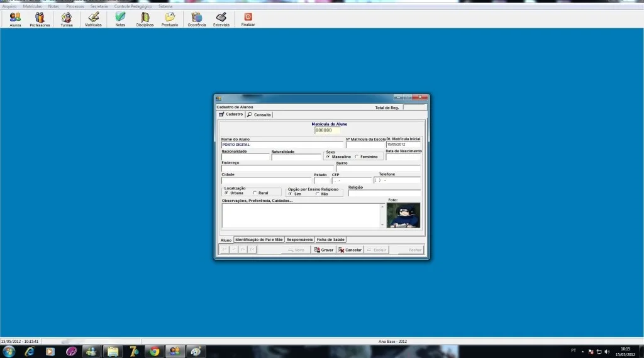Open the Entrevista toolbar icon
644x358 pixels.
pyautogui.click(x=221, y=19)
